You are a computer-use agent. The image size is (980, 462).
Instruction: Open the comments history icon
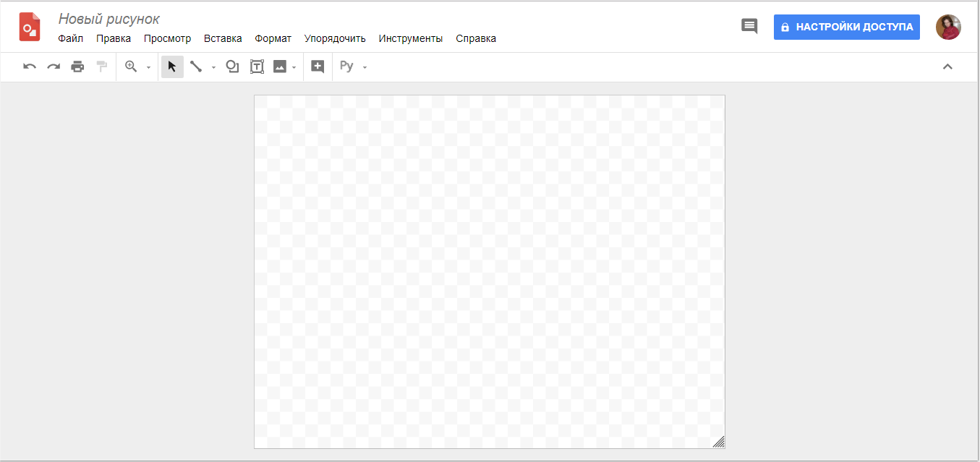pos(749,25)
